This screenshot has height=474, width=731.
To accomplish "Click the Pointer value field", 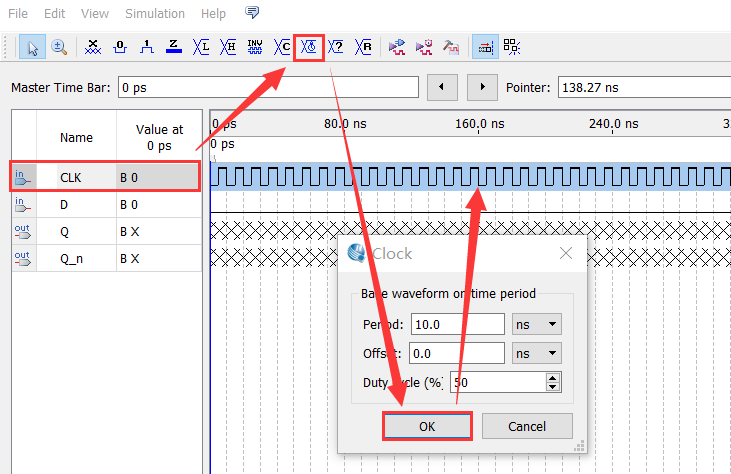I will tap(644, 87).
